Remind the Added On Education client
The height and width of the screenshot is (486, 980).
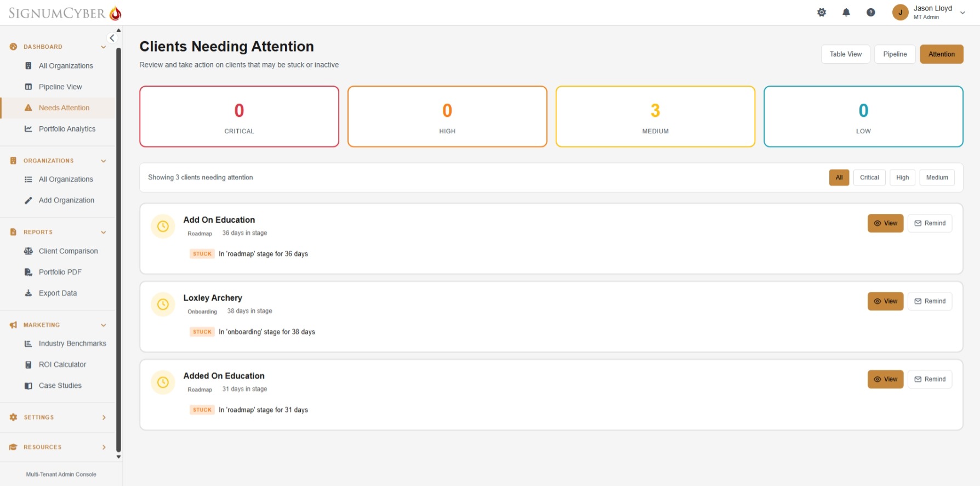tap(930, 379)
